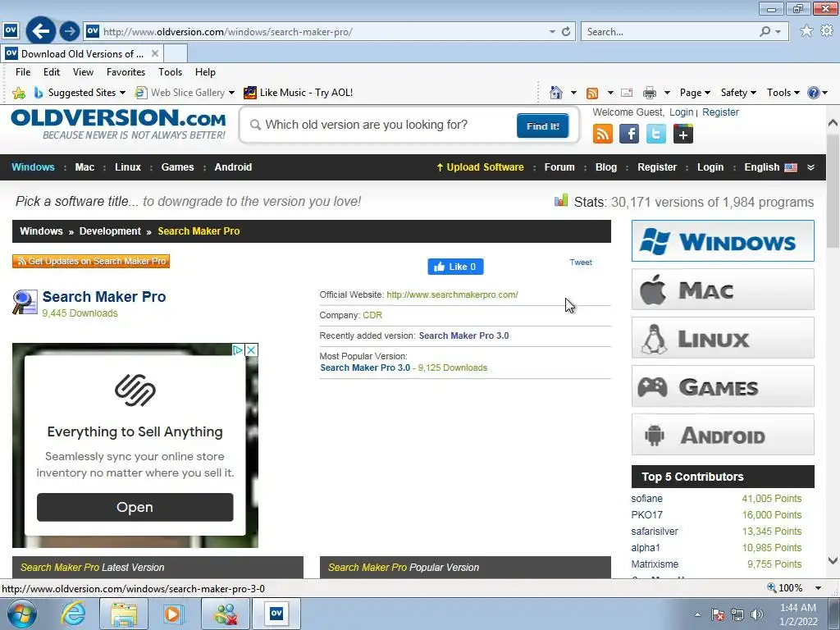The width and height of the screenshot is (840, 630).
Task: Click contributor sofiane
Action: point(646,498)
